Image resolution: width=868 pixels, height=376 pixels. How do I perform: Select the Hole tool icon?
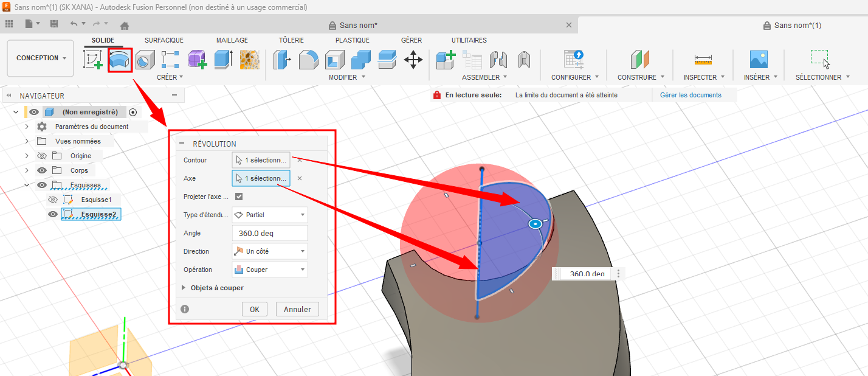pyautogui.click(x=144, y=60)
